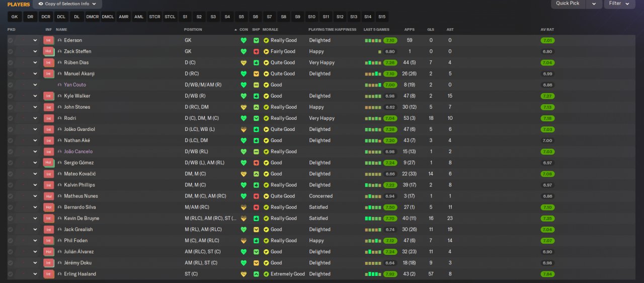Click the player info icon beside Manuel Akanji
Viewport: 644px width, 283px height.
tap(59, 74)
